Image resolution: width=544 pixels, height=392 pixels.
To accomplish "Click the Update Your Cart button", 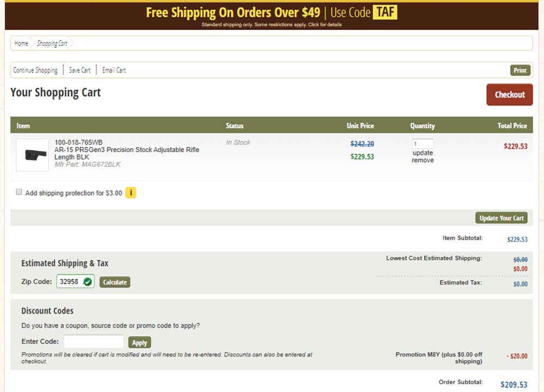I will (501, 218).
